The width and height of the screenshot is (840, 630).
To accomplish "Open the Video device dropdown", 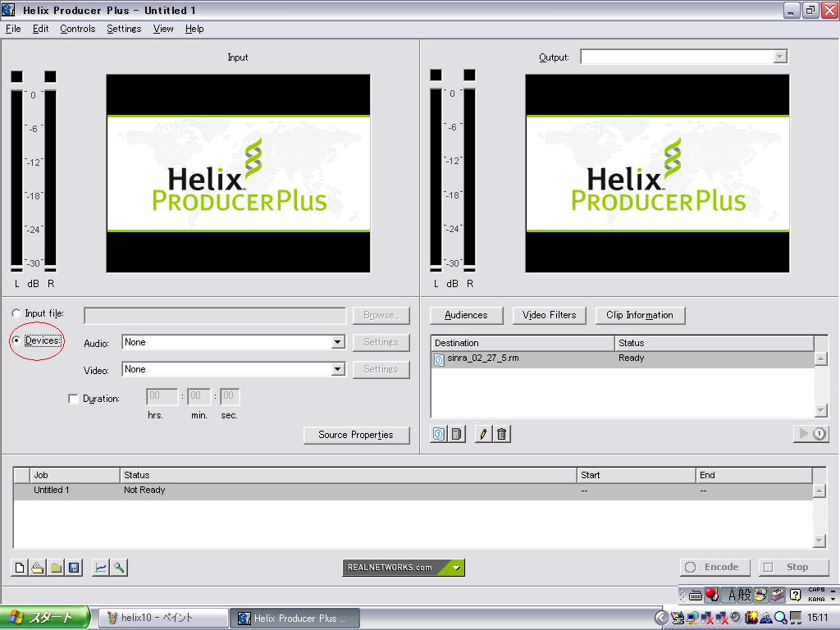I will (x=337, y=370).
